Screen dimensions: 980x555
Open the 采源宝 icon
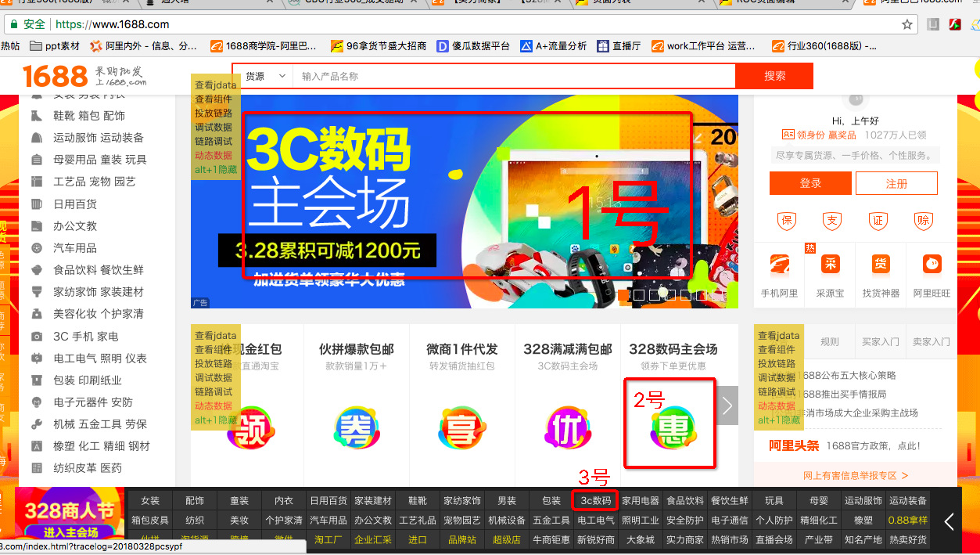pos(830,265)
